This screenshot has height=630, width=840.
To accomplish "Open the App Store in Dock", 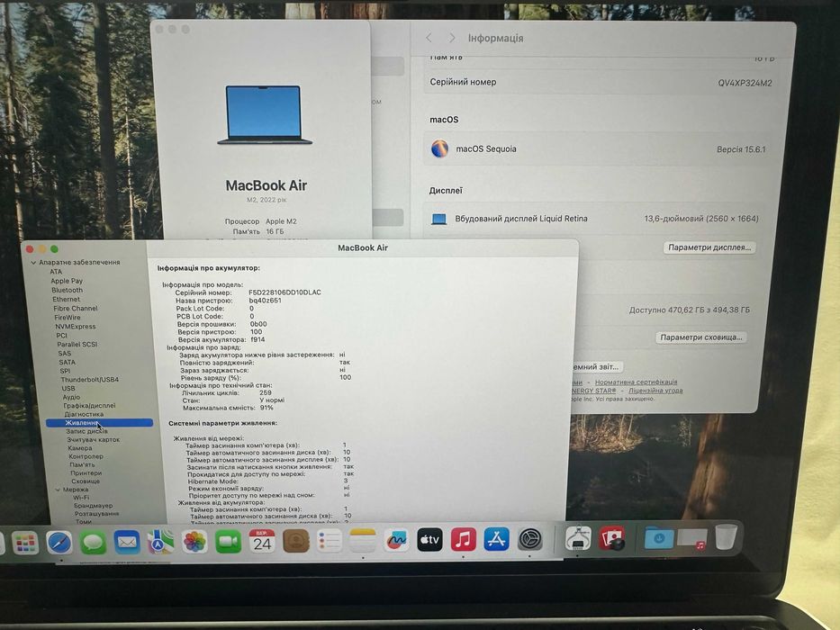I will 497,539.
